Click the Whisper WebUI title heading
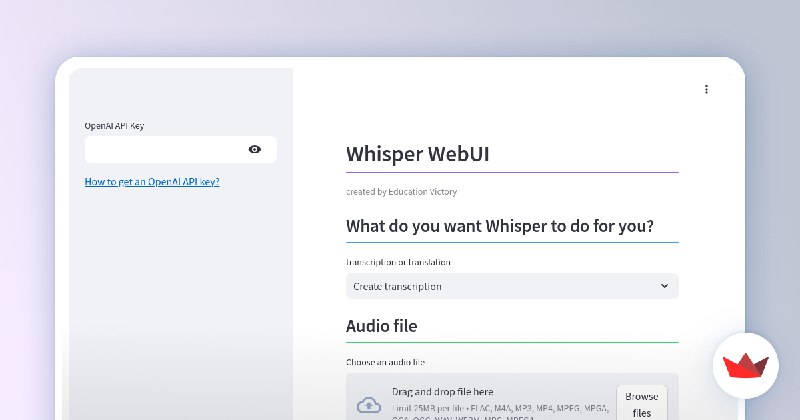Viewport: 800px width, 420px height. pos(418,154)
